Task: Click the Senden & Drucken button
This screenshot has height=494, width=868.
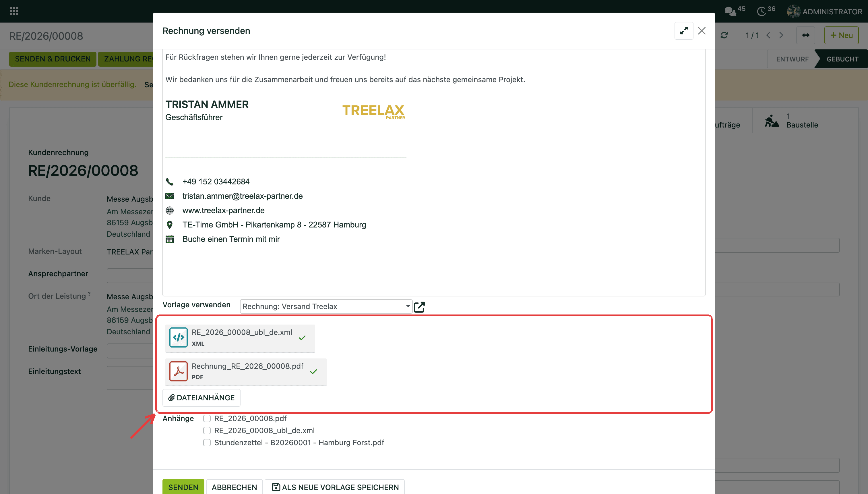Action: click(53, 59)
